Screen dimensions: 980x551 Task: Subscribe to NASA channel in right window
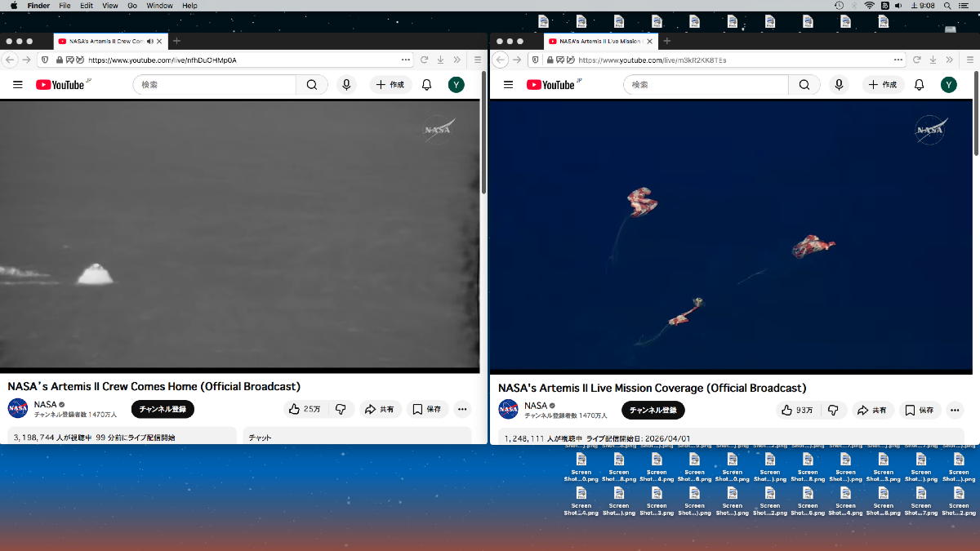653,410
